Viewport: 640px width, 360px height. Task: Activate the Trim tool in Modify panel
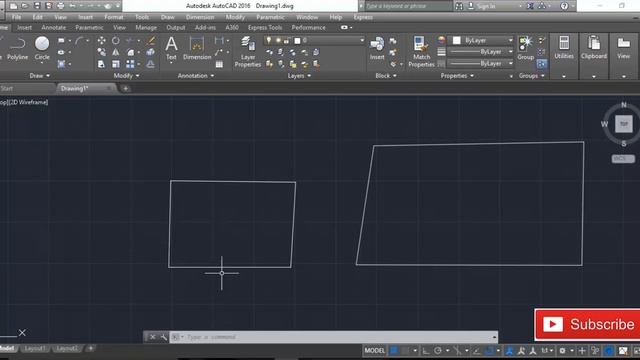130,40
